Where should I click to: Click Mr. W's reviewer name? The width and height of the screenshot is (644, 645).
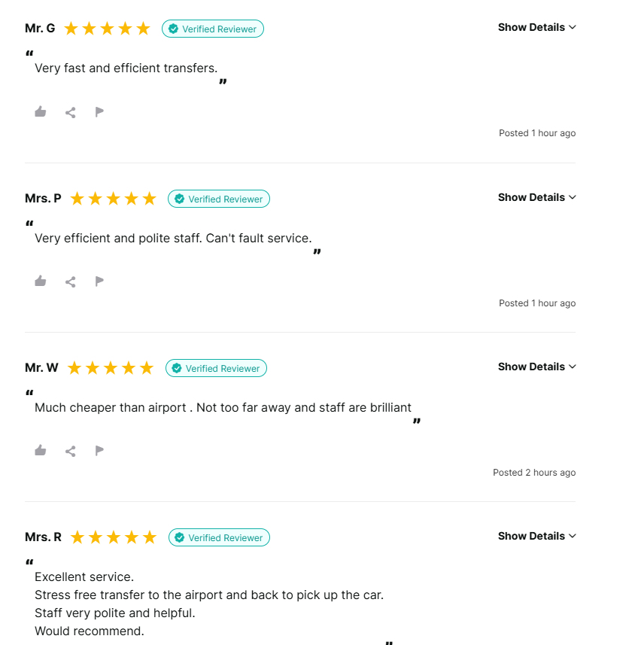[x=41, y=367]
